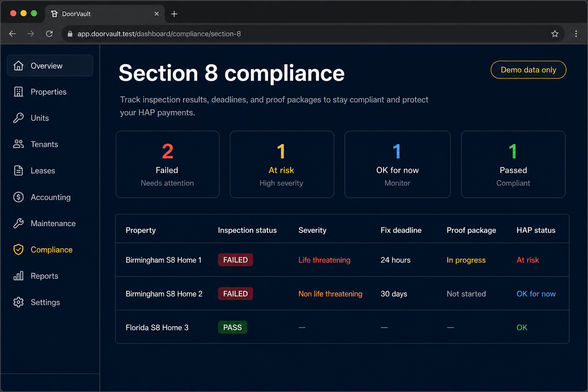Viewport: 588px width, 392px height.
Task: Click the Reports bar chart icon
Action: point(18,276)
